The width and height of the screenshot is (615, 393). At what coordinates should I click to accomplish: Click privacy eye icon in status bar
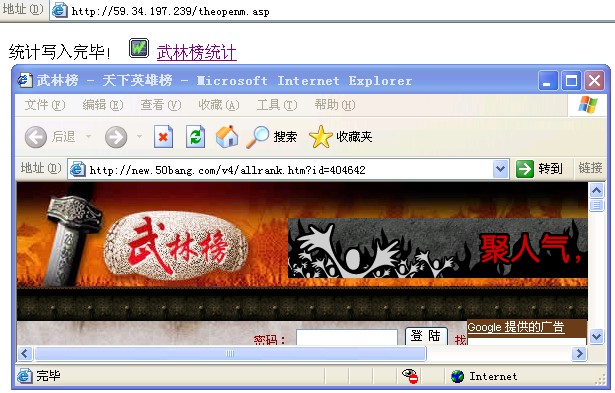[410, 376]
